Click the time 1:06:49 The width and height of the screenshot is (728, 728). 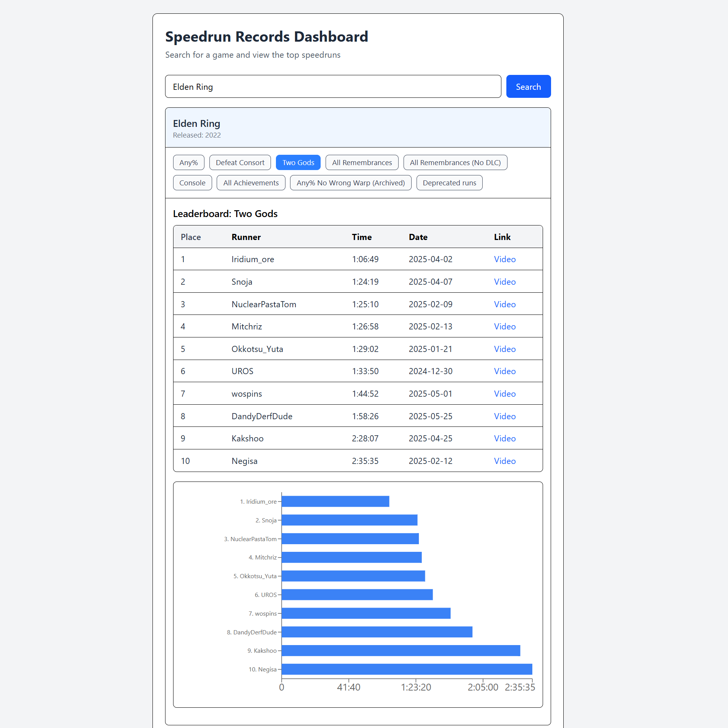point(365,259)
